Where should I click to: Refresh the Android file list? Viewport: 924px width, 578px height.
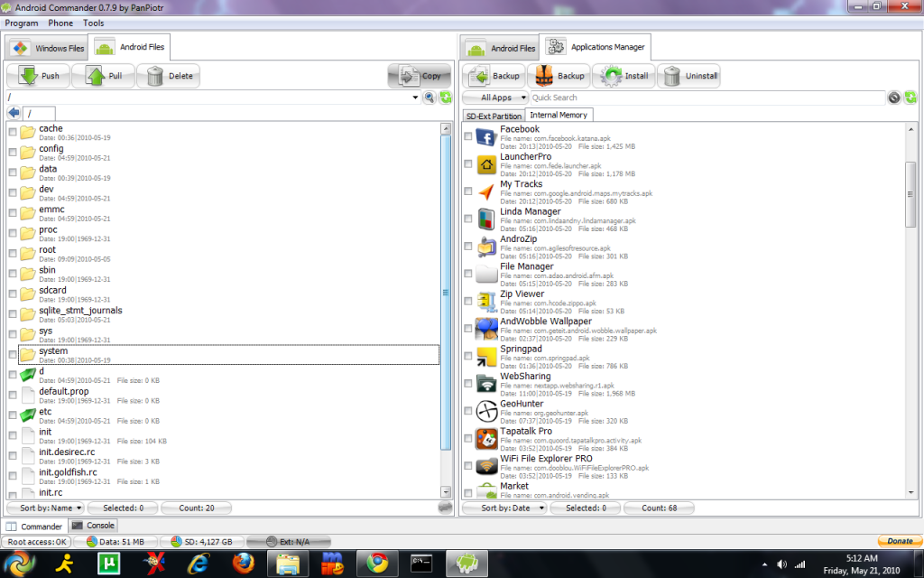[446, 98]
